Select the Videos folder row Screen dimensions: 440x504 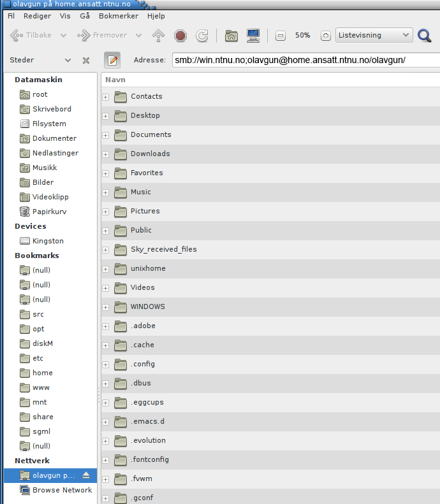pos(270,288)
